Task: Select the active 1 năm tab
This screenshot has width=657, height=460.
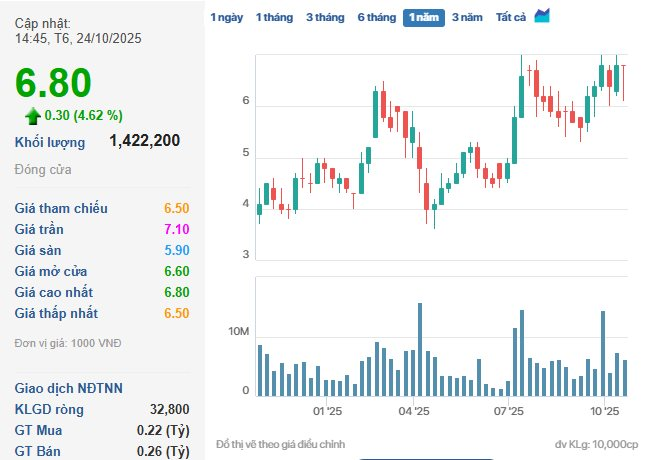Action: point(424,17)
